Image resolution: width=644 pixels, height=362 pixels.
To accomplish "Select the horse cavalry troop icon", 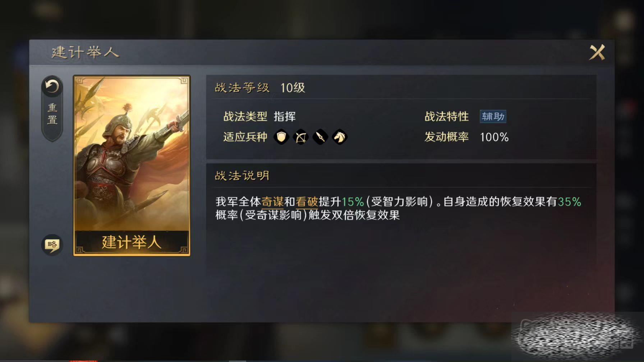I will 340,137.
